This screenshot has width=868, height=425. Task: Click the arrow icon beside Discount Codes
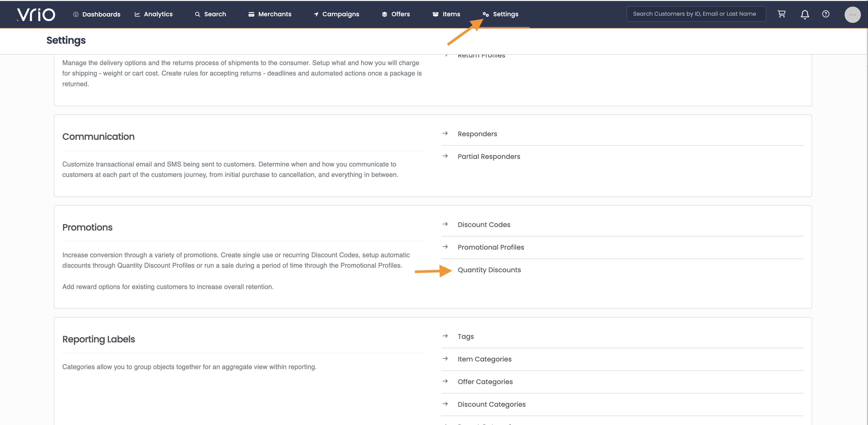point(445,224)
